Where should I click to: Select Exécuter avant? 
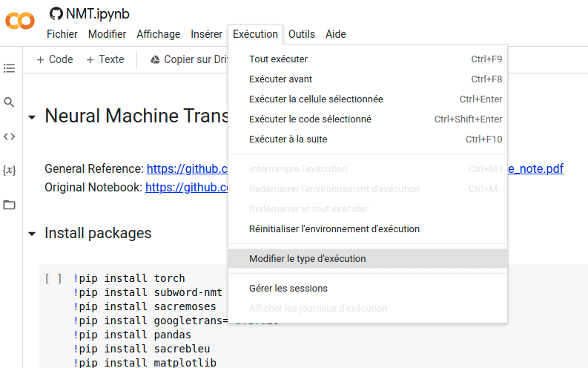[368, 79]
